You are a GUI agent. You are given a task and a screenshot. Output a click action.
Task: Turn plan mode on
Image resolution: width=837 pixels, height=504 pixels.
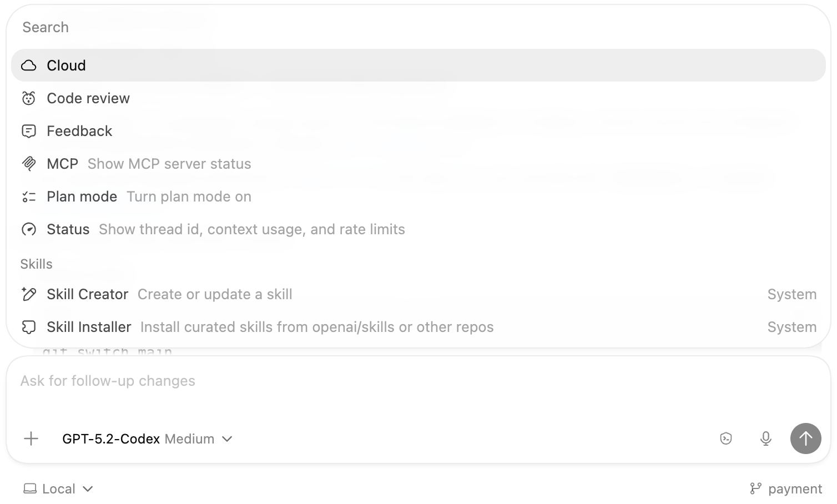click(x=82, y=196)
